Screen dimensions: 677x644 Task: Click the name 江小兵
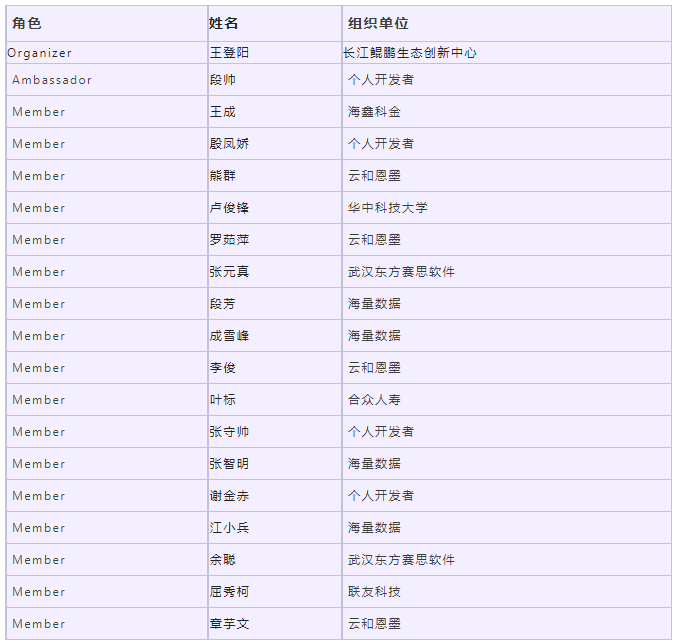(x=229, y=527)
